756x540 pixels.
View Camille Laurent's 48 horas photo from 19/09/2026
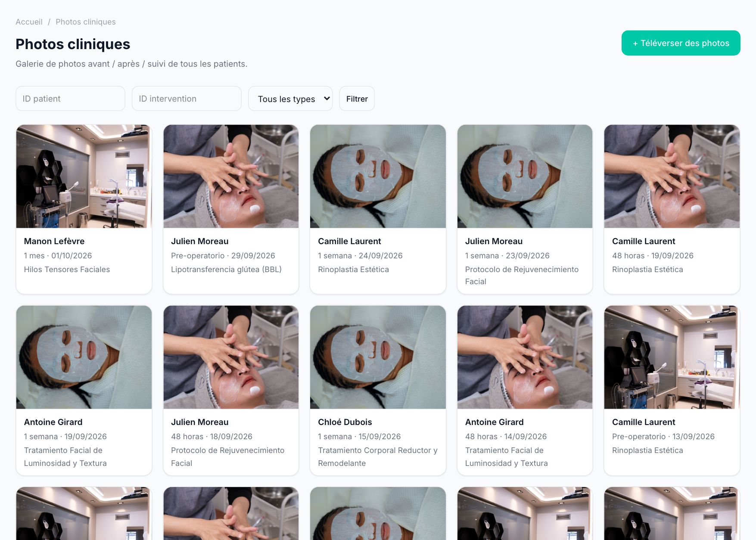[672, 177]
